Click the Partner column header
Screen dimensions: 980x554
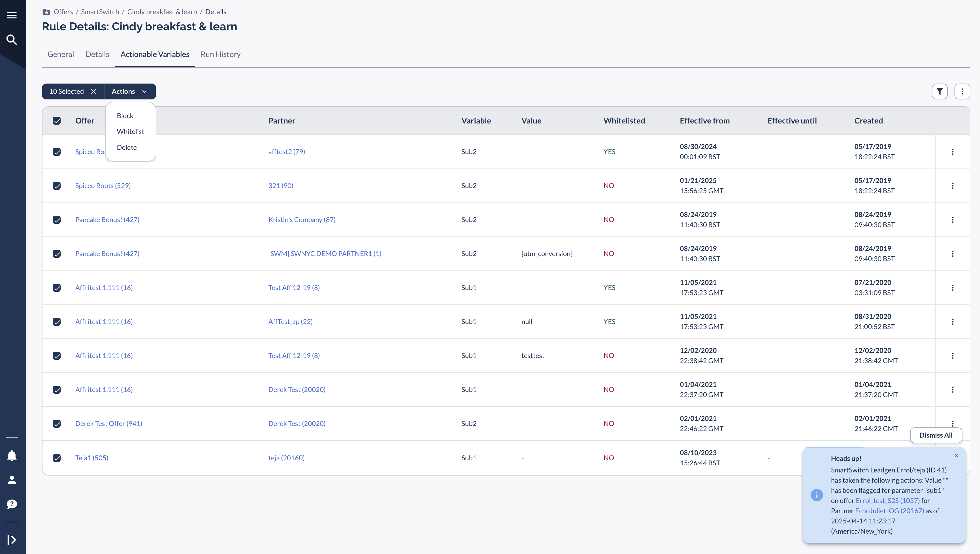point(282,121)
